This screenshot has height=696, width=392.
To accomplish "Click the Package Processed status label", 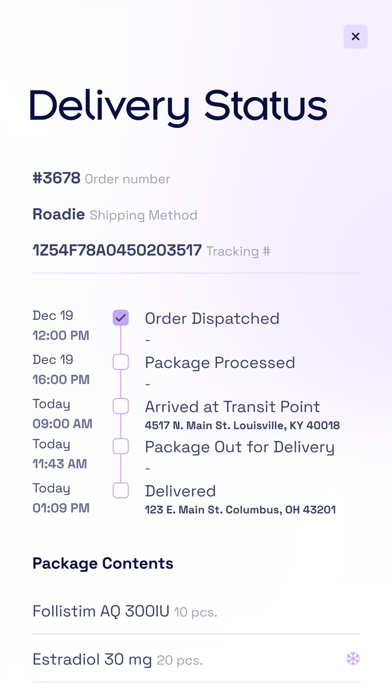I will pyautogui.click(x=220, y=363).
